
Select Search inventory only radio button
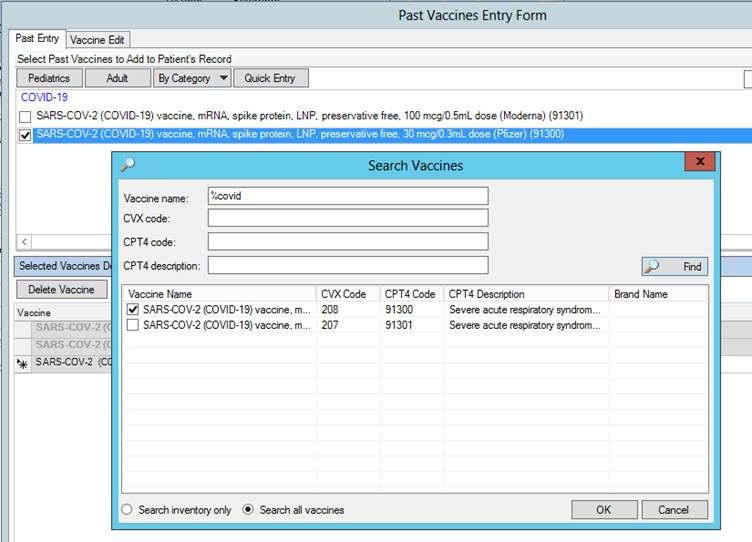(127, 509)
